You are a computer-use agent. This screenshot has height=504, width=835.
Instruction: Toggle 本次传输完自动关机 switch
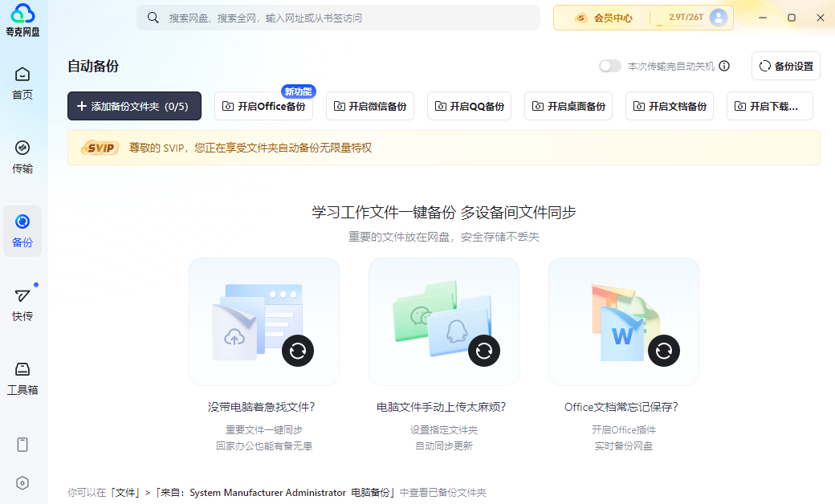click(x=610, y=66)
